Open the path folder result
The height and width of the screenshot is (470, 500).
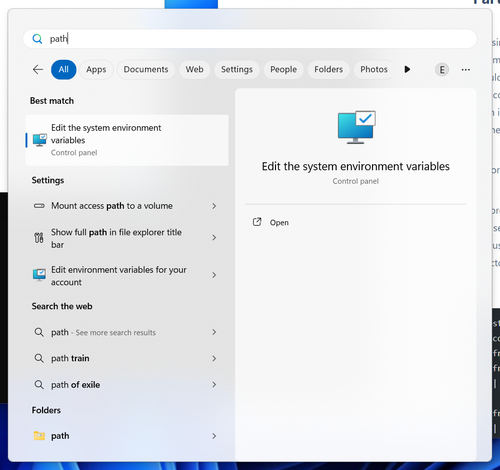click(x=127, y=436)
